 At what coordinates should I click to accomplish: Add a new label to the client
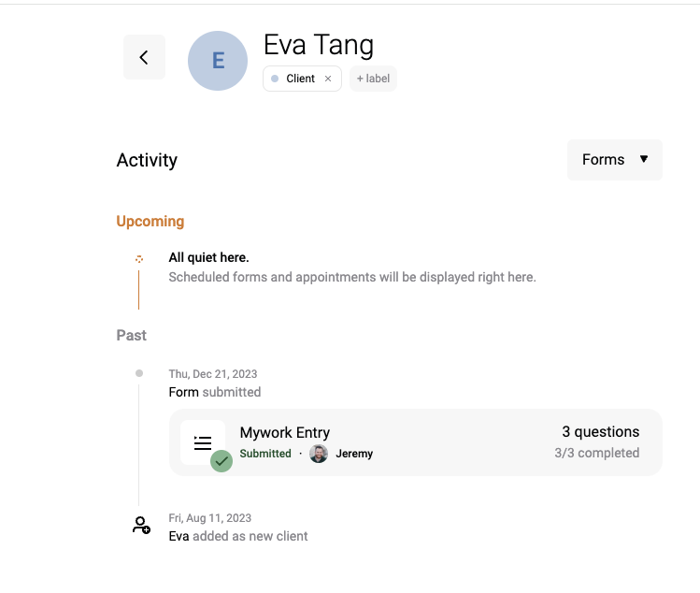(x=373, y=79)
